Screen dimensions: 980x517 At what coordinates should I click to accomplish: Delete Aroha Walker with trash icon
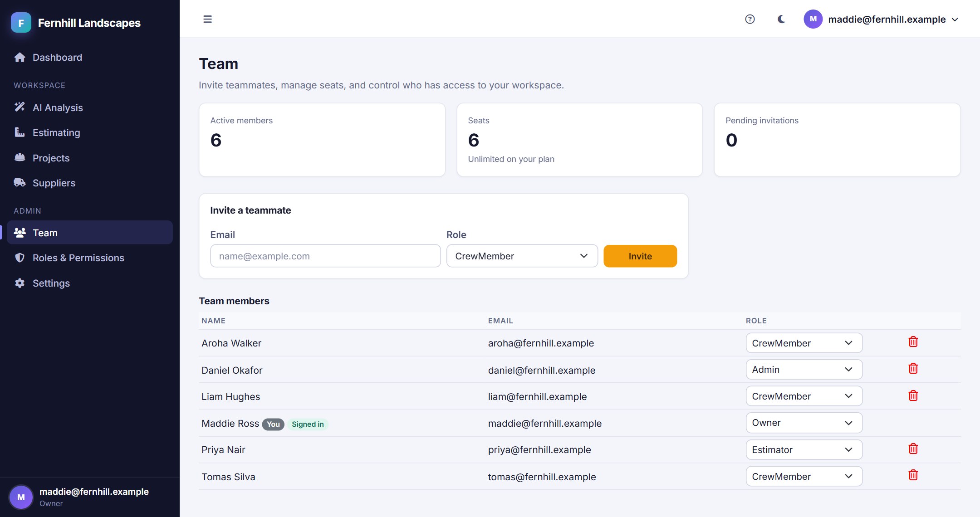point(913,342)
